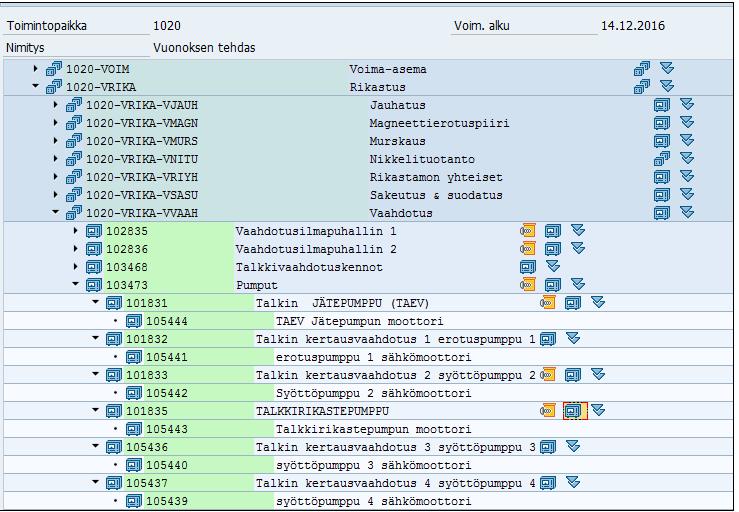
Task: Select equipment number 105441
Action: coord(167,357)
